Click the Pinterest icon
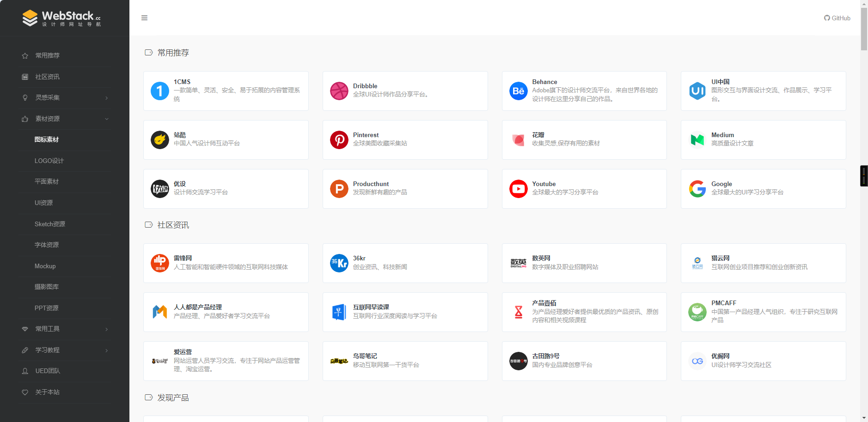 coord(339,139)
